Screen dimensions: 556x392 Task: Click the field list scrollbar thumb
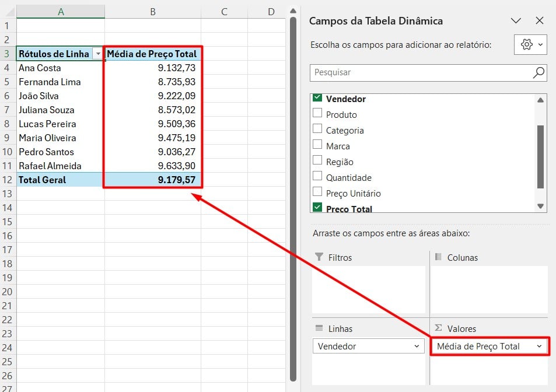[x=540, y=157]
